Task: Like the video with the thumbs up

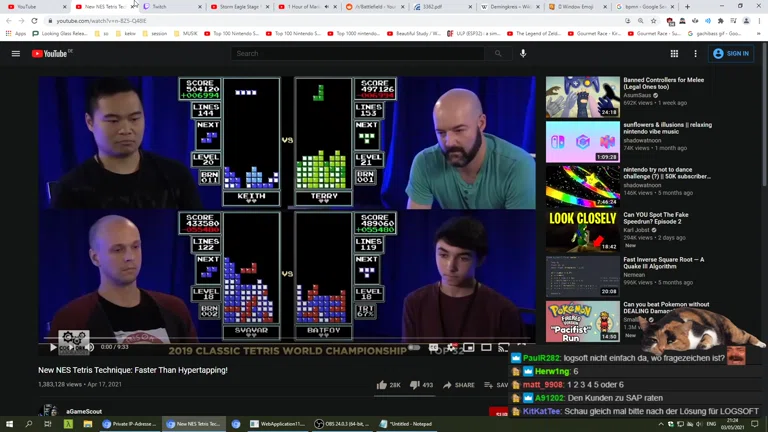Action: [382, 385]
